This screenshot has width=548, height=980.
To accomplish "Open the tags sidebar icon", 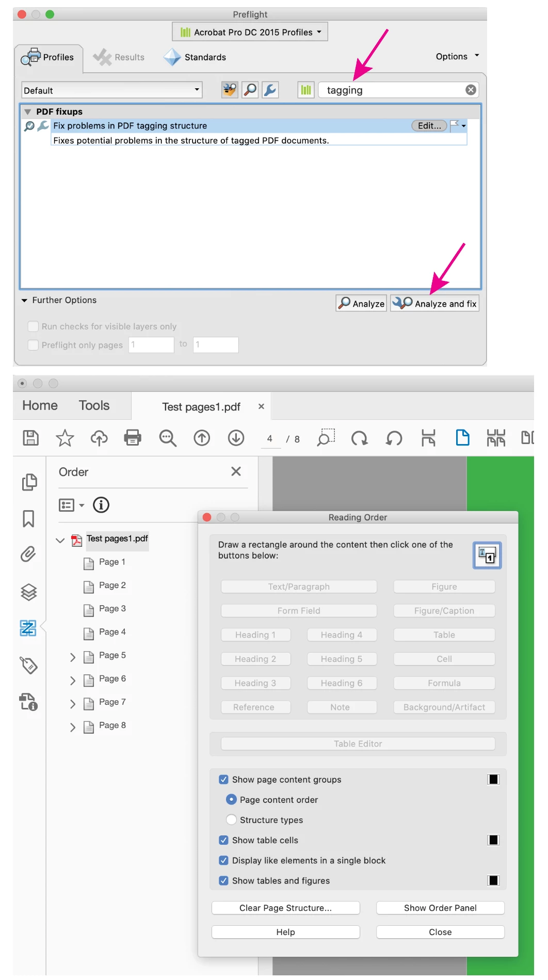I will [29, 665].
